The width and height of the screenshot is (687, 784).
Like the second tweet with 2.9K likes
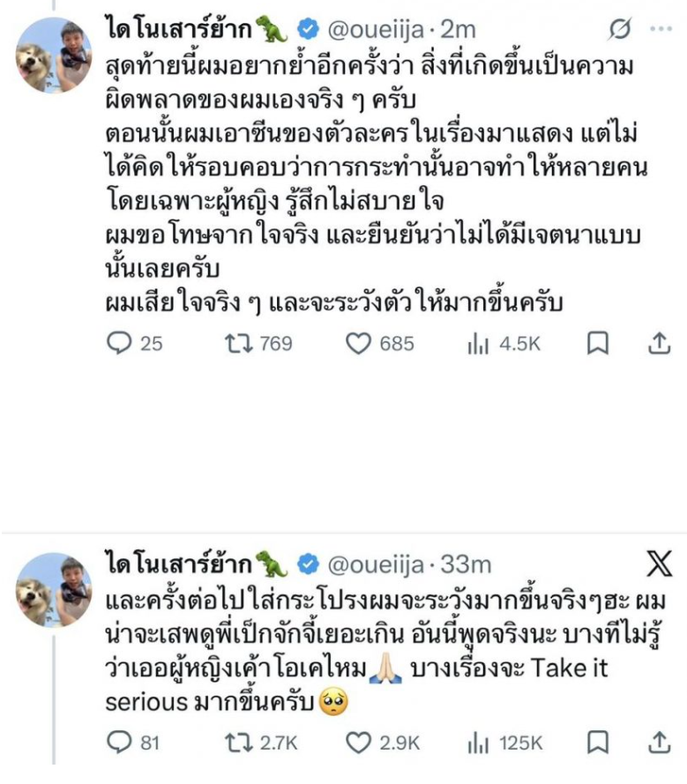(x=357, y=743)
